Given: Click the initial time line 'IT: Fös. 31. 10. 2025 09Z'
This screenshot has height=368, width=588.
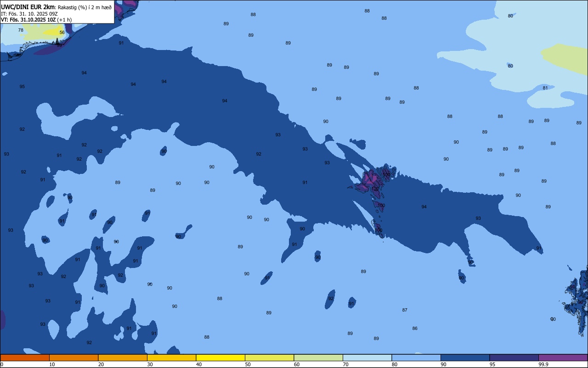Looking at the screenshot, I should pyautogui.click(x=29, y=14).
